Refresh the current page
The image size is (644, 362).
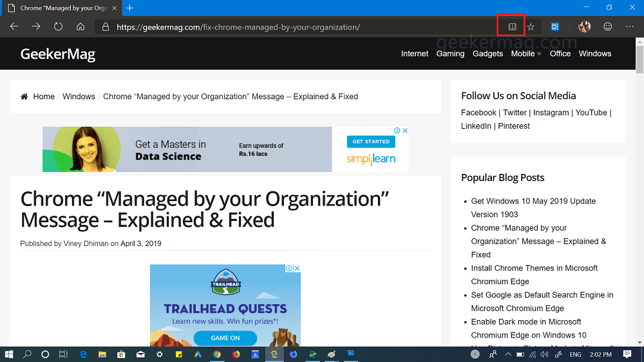(x=59, y=26)
